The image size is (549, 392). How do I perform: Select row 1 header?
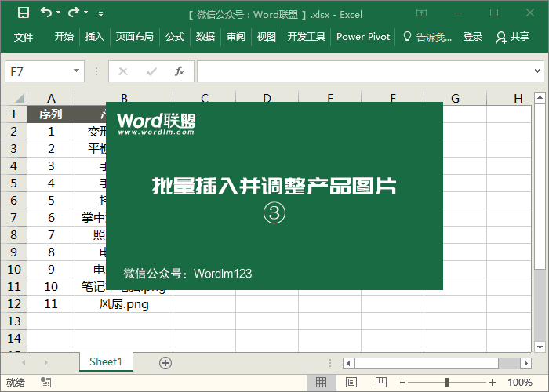13,114
